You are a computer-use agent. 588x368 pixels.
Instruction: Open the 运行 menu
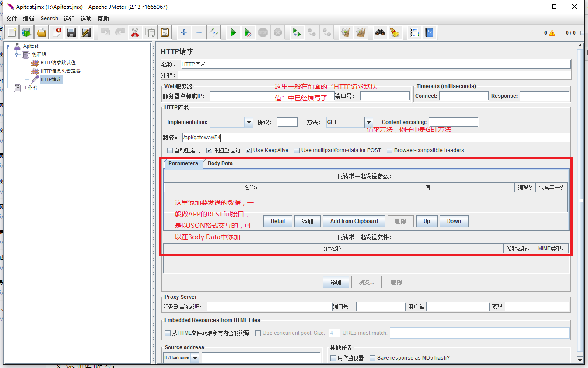coord(69,18)
